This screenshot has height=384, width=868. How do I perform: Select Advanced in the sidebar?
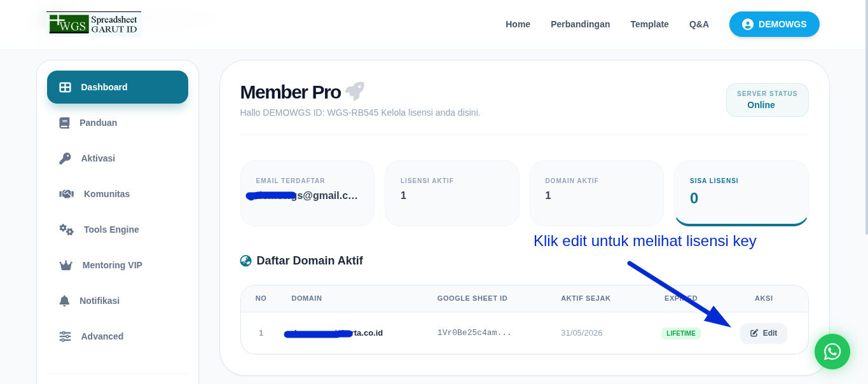[118, 336]
